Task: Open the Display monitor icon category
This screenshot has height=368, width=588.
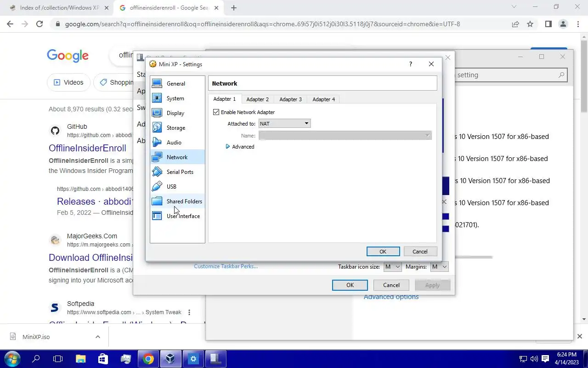Action: pos(157,113)
